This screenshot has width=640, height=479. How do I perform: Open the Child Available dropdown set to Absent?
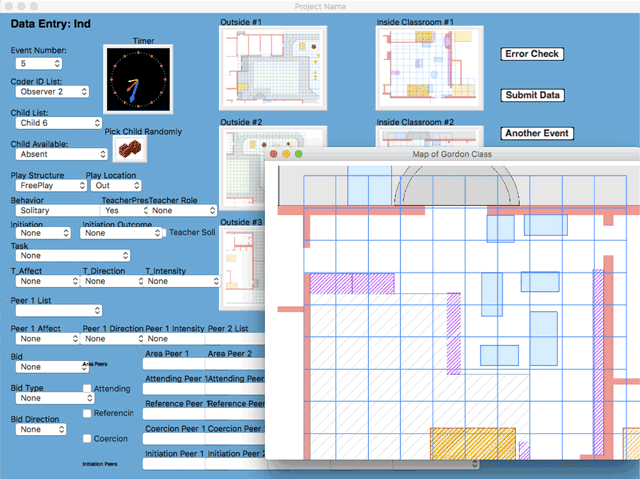point(59,154)
